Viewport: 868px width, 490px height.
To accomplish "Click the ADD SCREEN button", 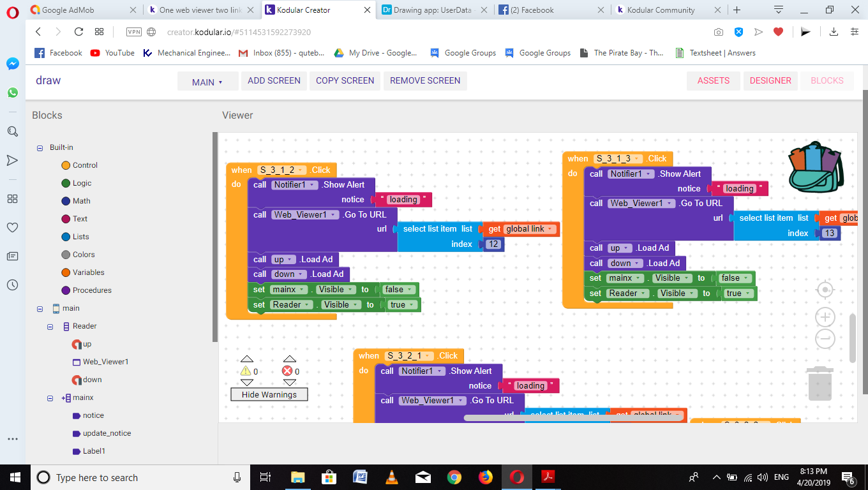I will click(274, 81).
